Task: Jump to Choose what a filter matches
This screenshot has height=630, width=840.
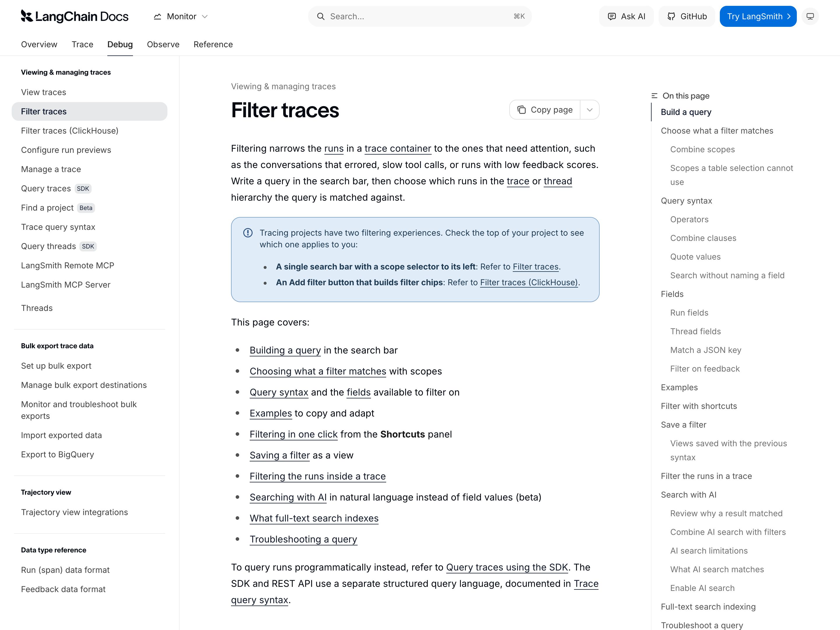Action: click(717, 131)
